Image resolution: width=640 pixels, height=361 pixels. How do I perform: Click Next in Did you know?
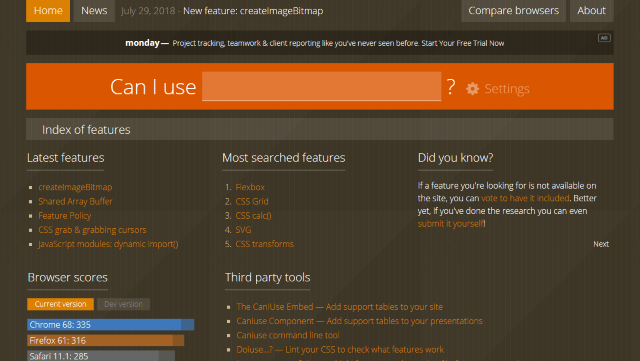(601, 244)
